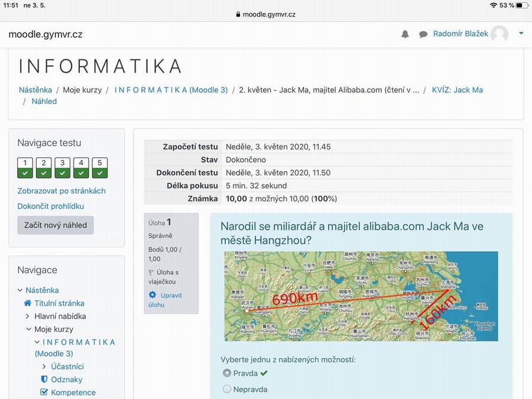Click the 'Započetí testu' row label
Screen dimensions: 532x399
(190, 147)
